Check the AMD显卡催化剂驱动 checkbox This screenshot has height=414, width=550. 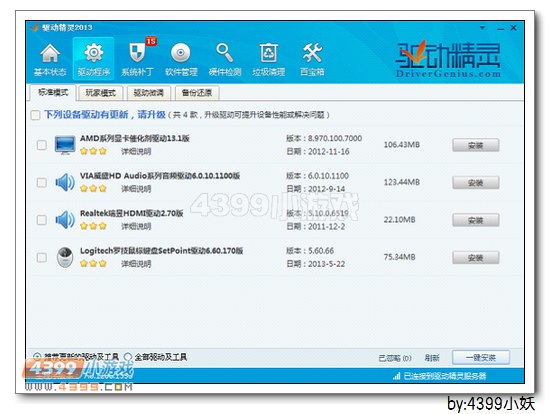click(x=42, y=145)
